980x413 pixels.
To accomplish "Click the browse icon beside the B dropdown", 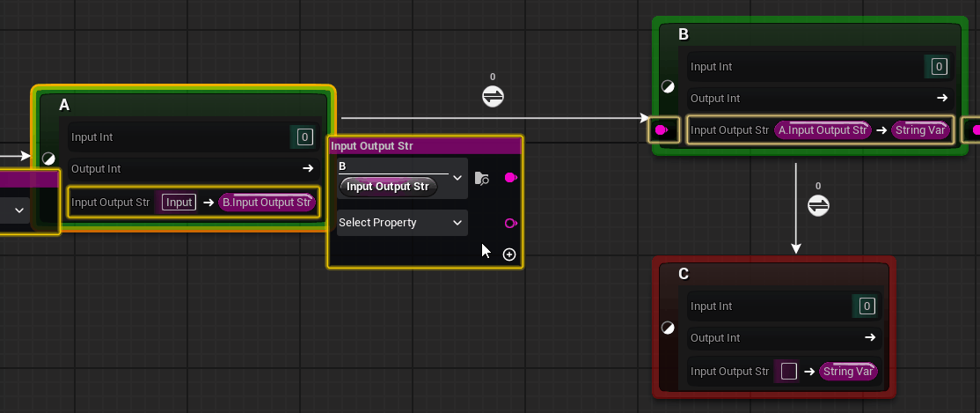I will (x=481, y=179).
